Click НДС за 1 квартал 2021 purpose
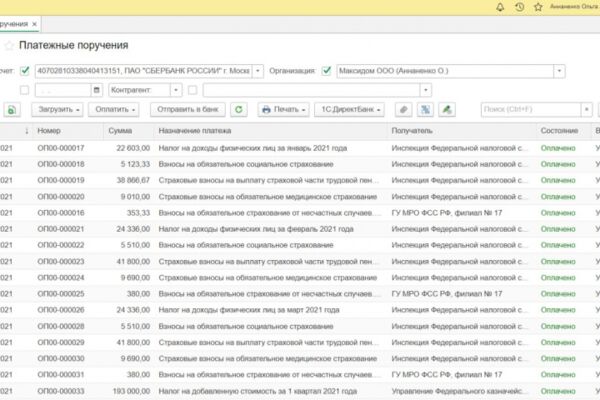The height and width of the screenshot is (400, 600). click(x=258, y=391)
